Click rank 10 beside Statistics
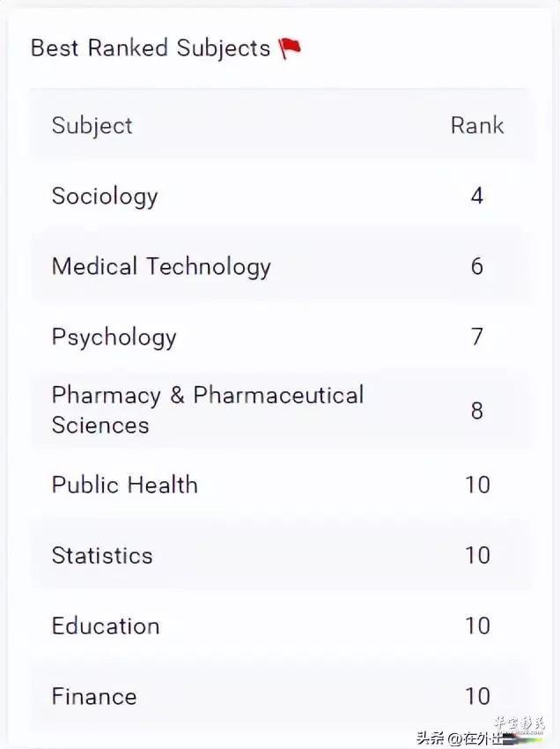This screenshot has width=560, height=749. click(x=477, y=555)
